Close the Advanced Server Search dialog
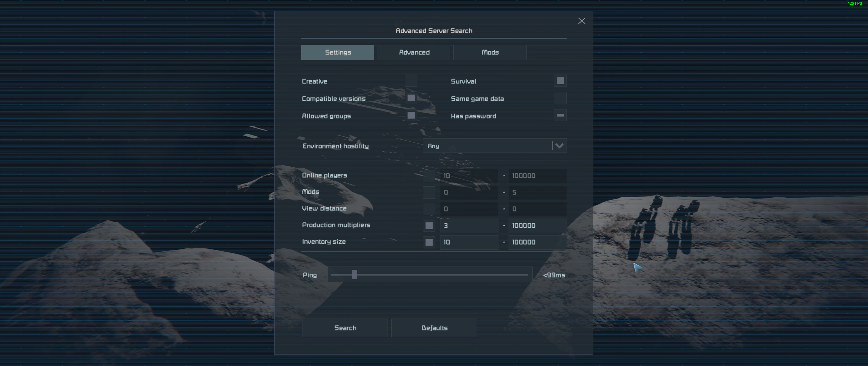Screen dimensions: 868x366 point(581,21)
